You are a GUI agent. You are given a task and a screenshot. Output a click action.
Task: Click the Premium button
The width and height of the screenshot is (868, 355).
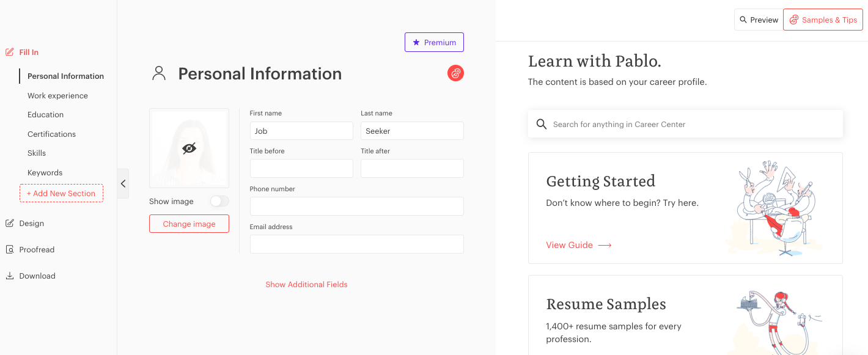point(434,42)
